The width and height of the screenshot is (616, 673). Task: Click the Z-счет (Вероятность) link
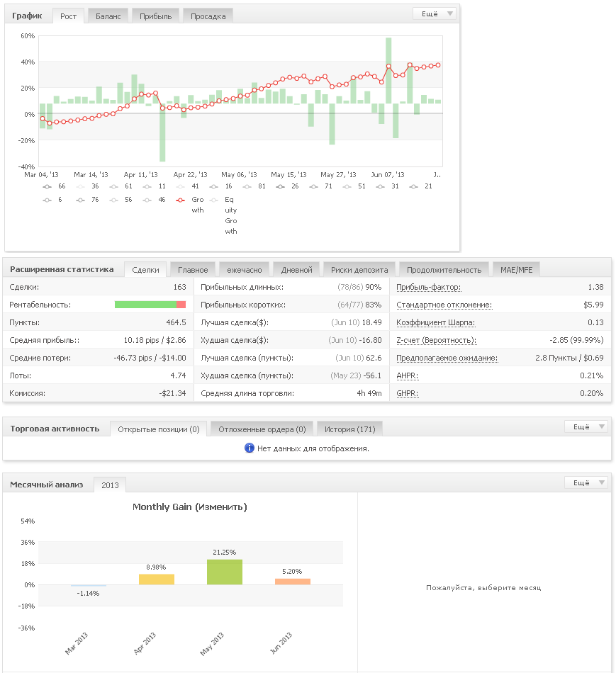tap(436, 340)
